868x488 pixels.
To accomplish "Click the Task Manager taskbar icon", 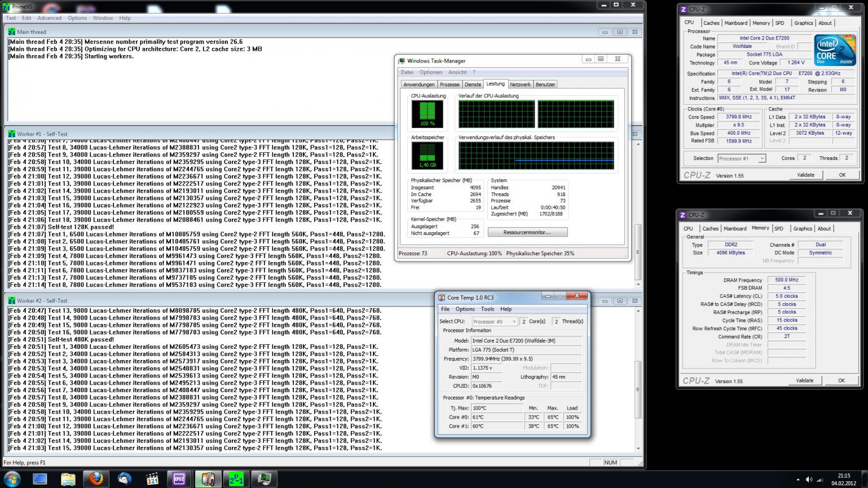I will [264, 479].
